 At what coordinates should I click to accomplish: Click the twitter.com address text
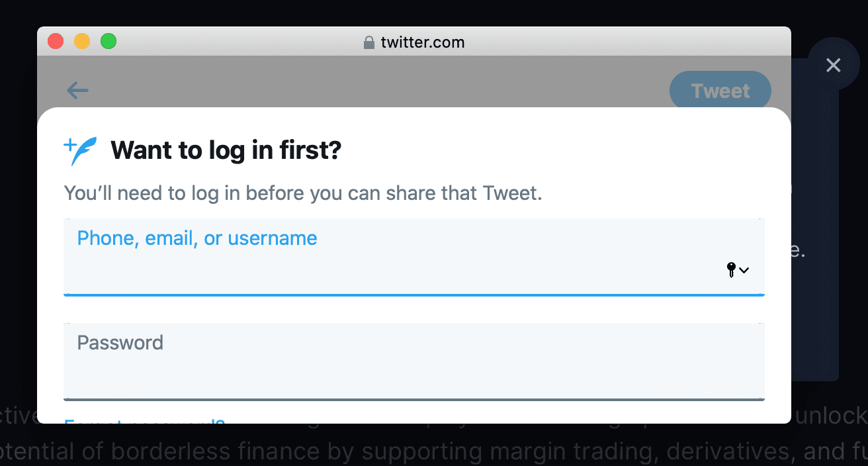[423, 42]
